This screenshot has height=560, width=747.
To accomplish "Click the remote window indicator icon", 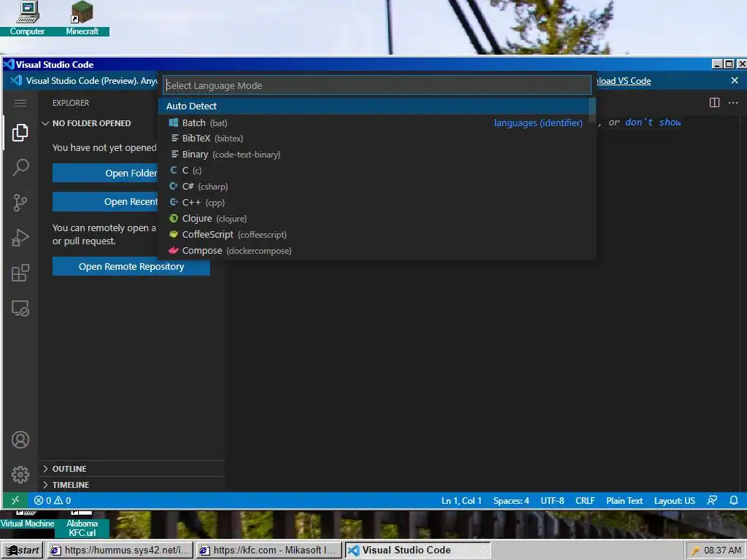I will 15,500.
